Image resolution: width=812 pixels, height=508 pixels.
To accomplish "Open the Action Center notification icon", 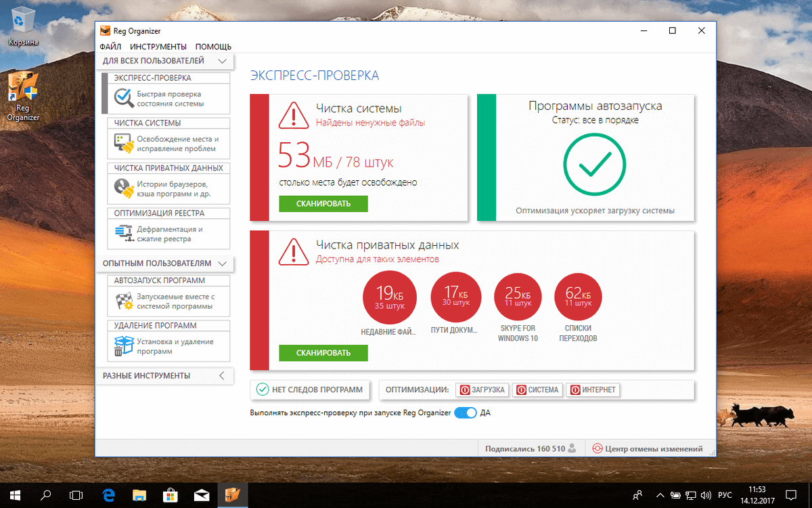I will pos(791,494).
